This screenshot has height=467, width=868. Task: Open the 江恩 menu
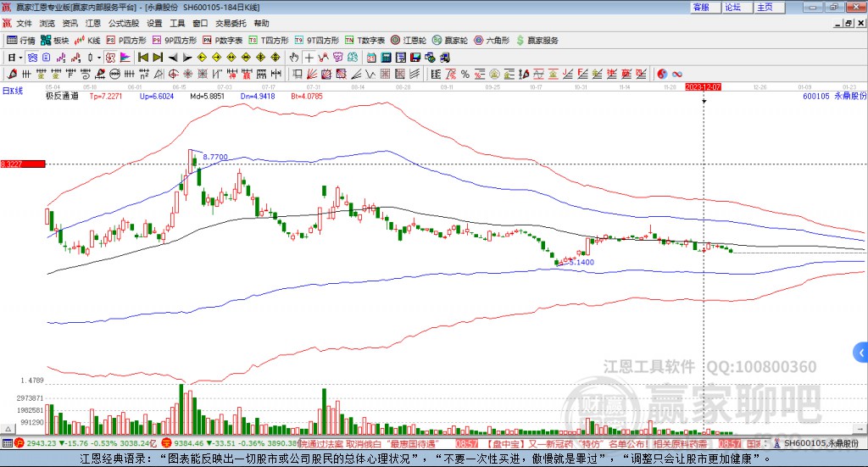[93, 23]
